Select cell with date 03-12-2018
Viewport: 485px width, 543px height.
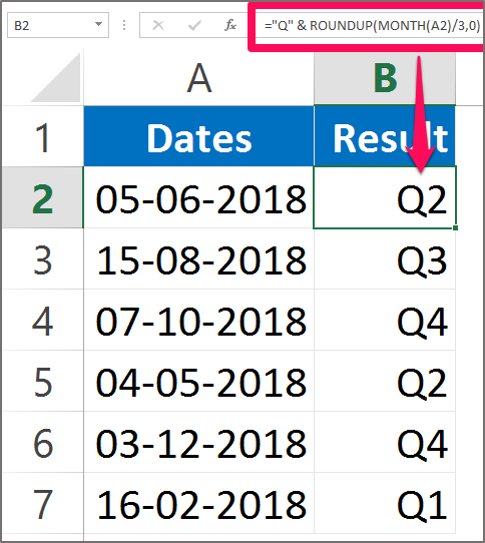(199, 442)
